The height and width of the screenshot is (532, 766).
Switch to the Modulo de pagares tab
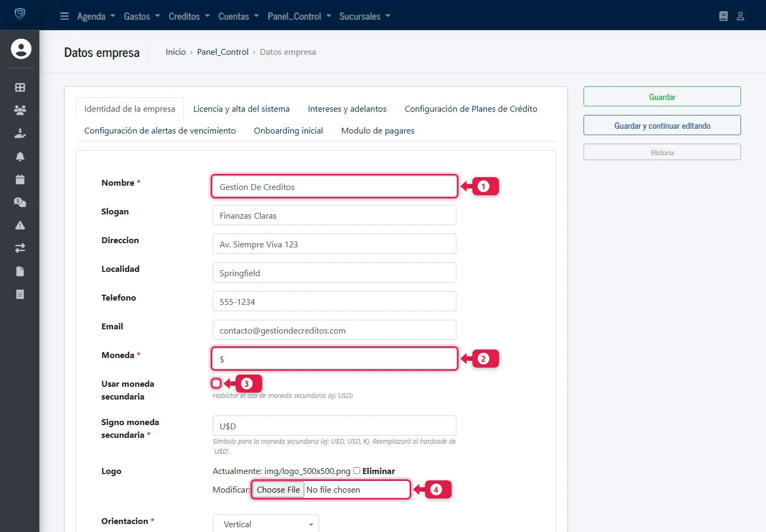coord(378,130)
